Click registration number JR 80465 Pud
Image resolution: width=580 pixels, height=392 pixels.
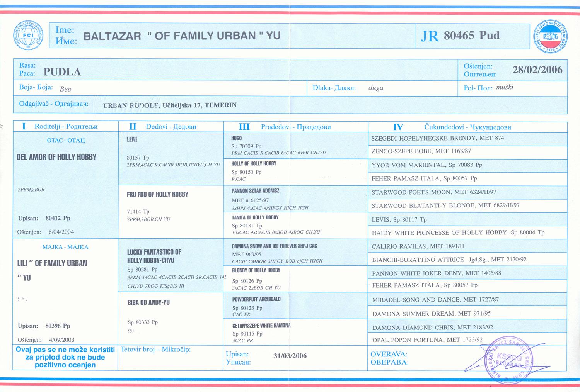coord(460,36)
